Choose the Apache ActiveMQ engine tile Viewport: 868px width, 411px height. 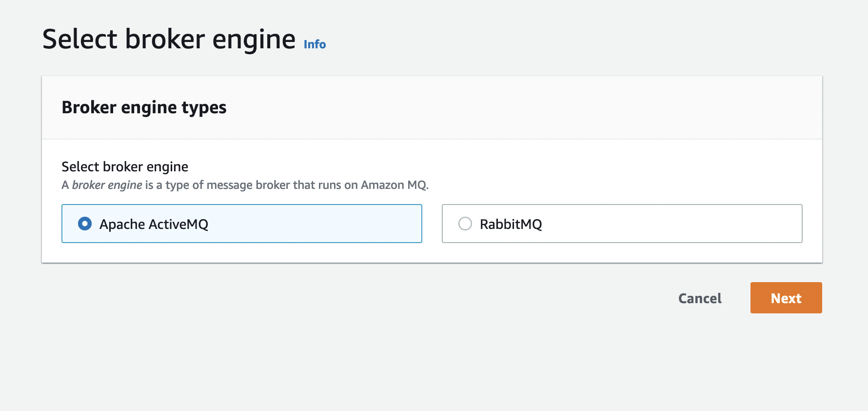tap(241, 224)
